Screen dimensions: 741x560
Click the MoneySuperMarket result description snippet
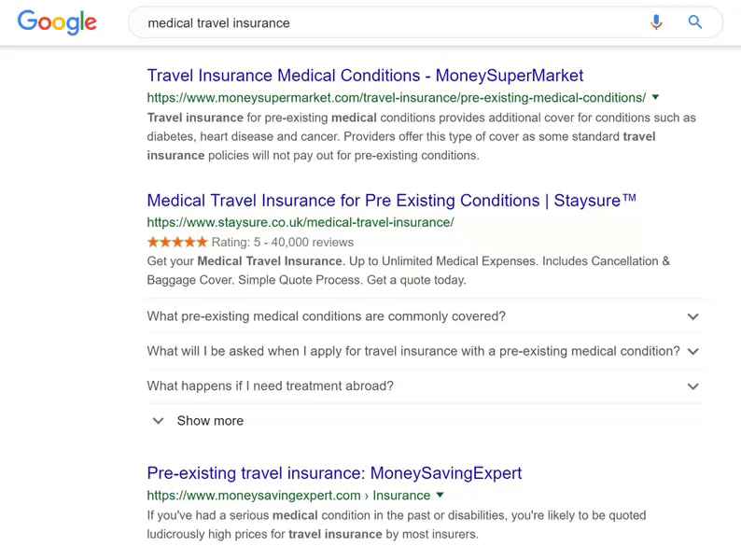point(422,136)
